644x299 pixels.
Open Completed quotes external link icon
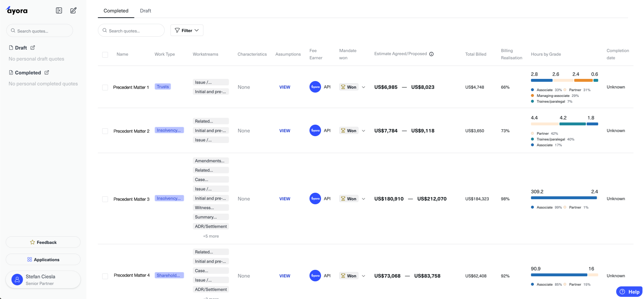pyautogui.click(x=47, y=72)
